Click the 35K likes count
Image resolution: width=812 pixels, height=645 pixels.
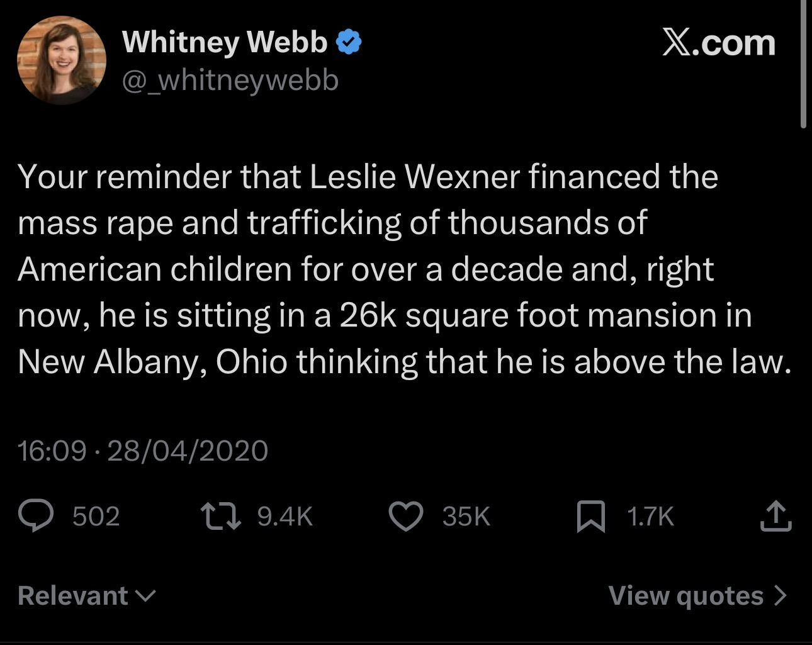(x=466, y=517)
